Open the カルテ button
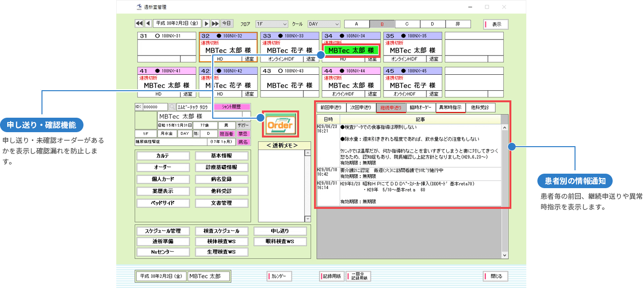This screenshot has height=288, width=644. (165, 156)
